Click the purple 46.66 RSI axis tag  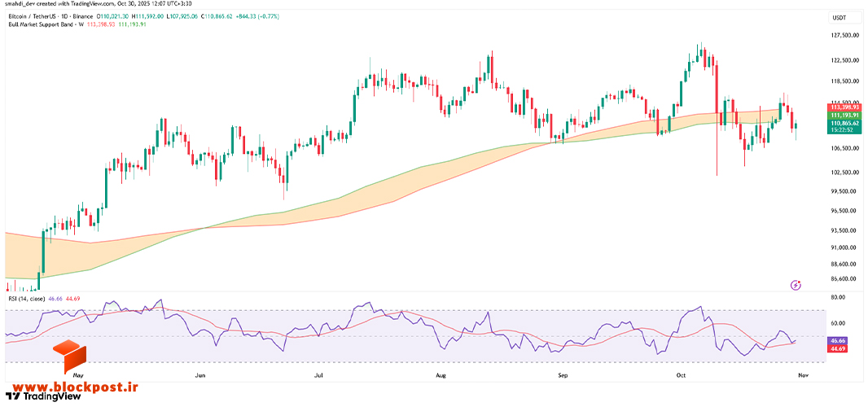click(838, 340)
